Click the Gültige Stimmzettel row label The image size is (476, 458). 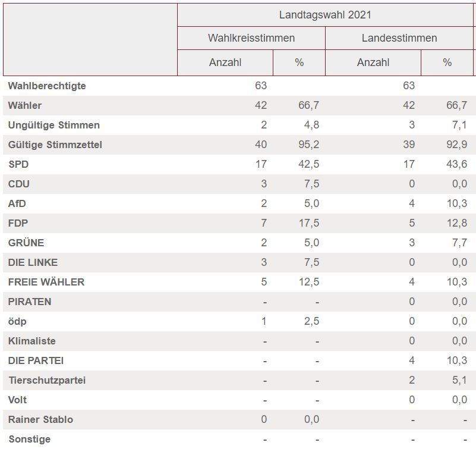55,145
